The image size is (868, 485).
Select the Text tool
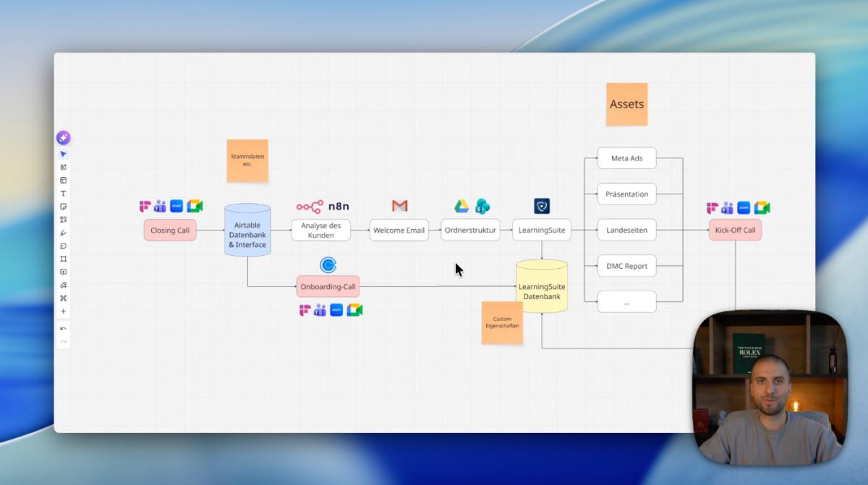click(x=63, y=194)
